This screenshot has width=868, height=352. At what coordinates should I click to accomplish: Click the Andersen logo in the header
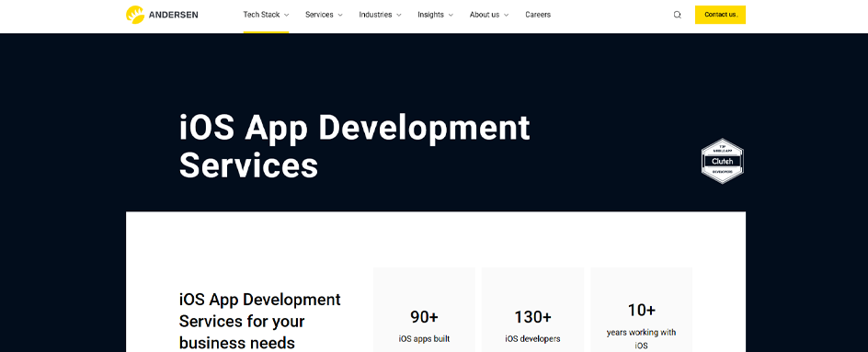coord(162,15)
